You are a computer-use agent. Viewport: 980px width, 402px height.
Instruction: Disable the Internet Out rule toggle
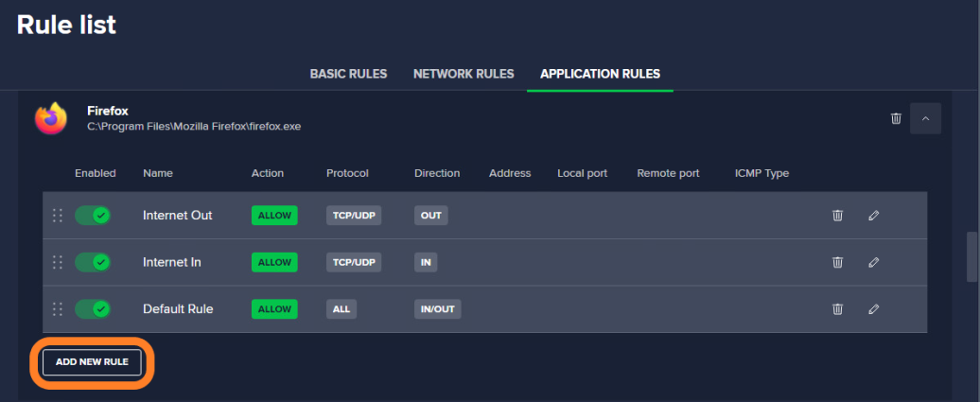pyautogui.click(x=93, y=215)
